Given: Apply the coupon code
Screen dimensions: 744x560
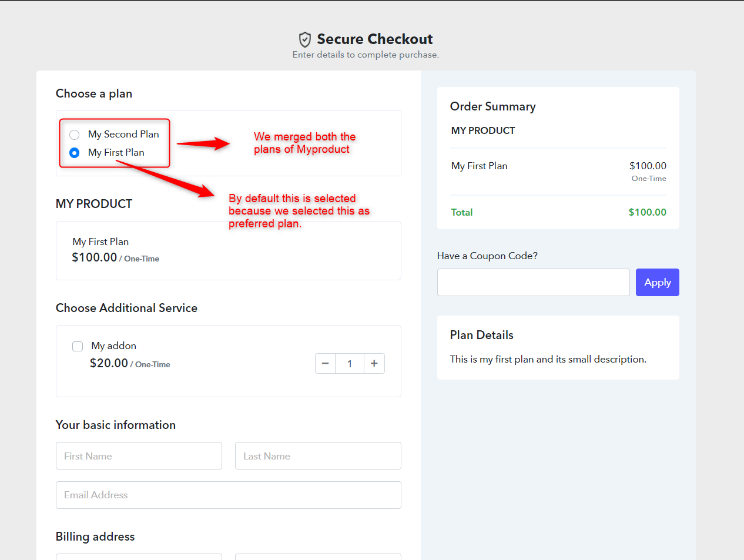Looking at the screenshot, I should click(x=657, y=283).
